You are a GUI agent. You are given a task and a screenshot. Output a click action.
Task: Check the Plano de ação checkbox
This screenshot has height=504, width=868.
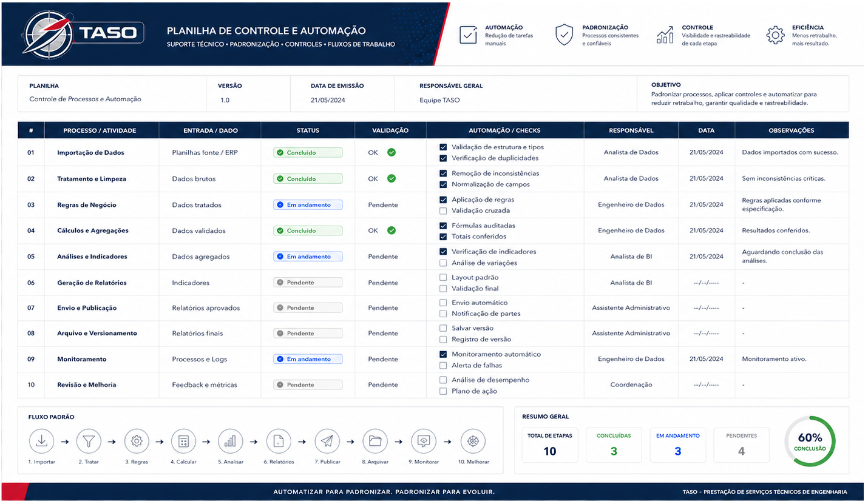443,391
